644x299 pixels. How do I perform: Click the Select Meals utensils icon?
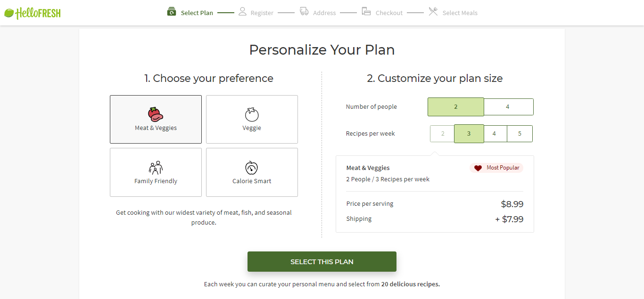(433, 11)
